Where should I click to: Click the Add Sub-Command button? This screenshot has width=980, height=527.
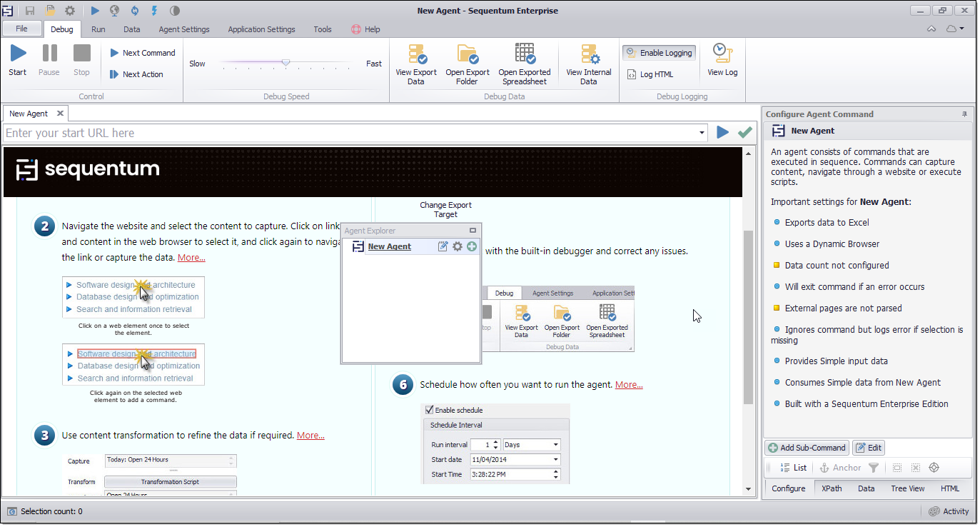(x=807, y=448)
